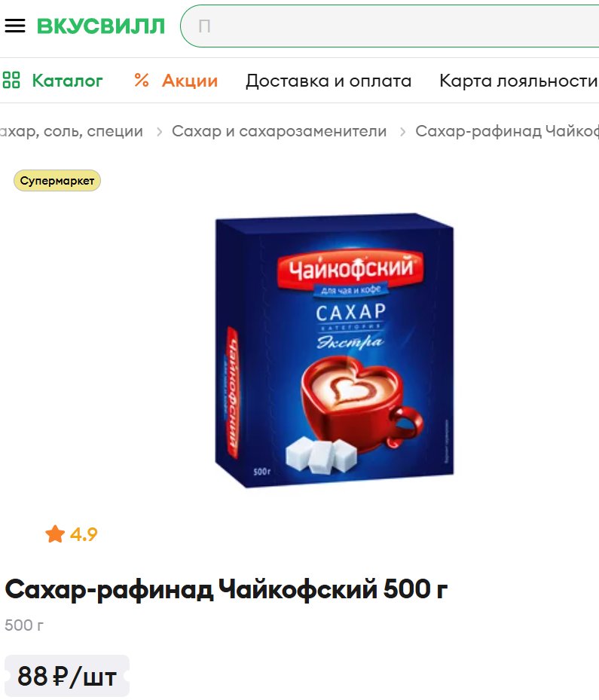Click the yellow Супермаркет badge
The width and height of the screenshot is (599, 700).
tap(57, 181)
